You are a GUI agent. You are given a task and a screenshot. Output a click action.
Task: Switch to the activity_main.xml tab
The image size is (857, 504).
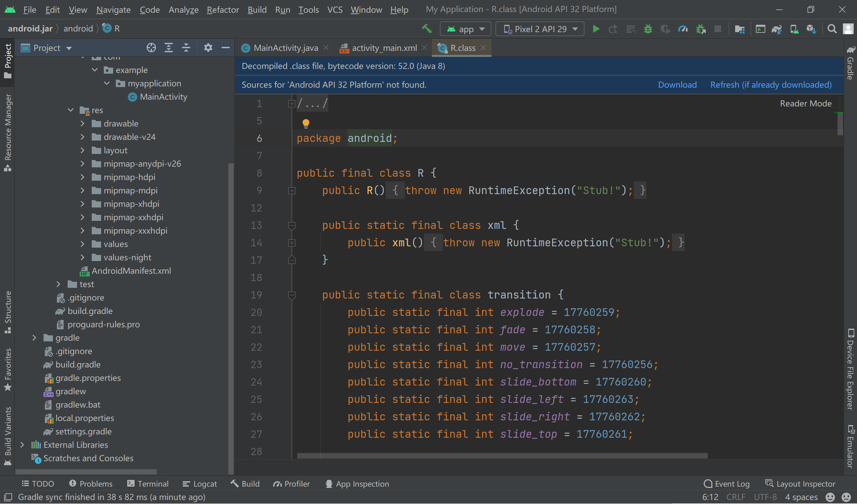(384, 48)
